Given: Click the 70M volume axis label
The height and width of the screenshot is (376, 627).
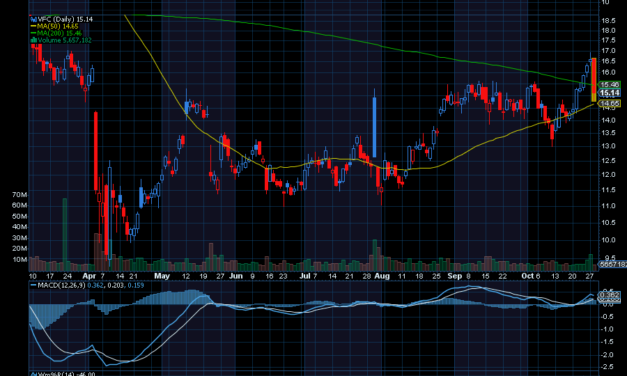Looking at the screenshot, I should [20, 195].
